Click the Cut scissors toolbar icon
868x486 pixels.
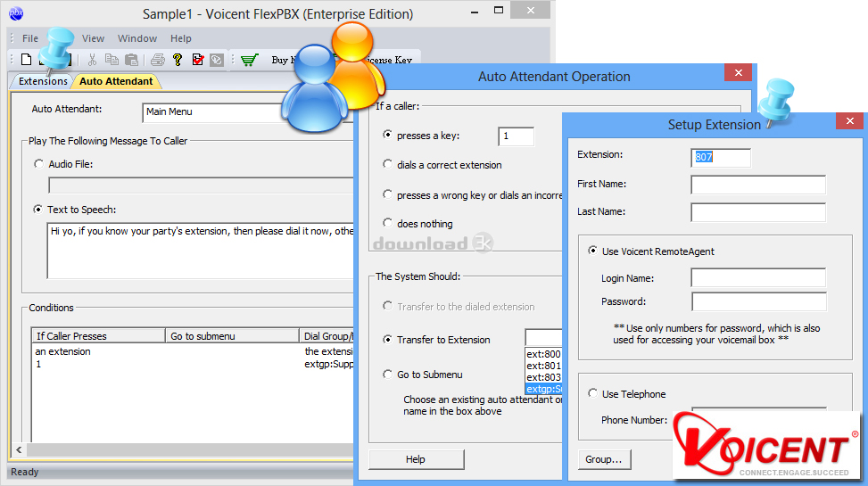[92, 59]
